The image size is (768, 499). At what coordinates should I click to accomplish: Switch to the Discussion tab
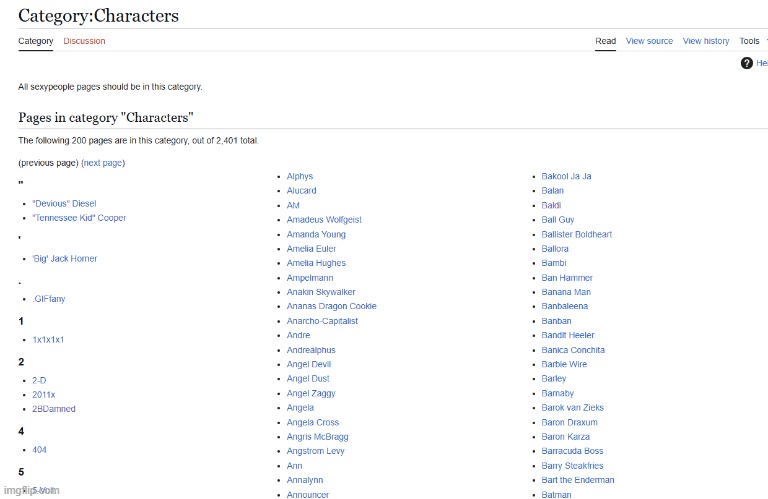(x=84, y=41)
